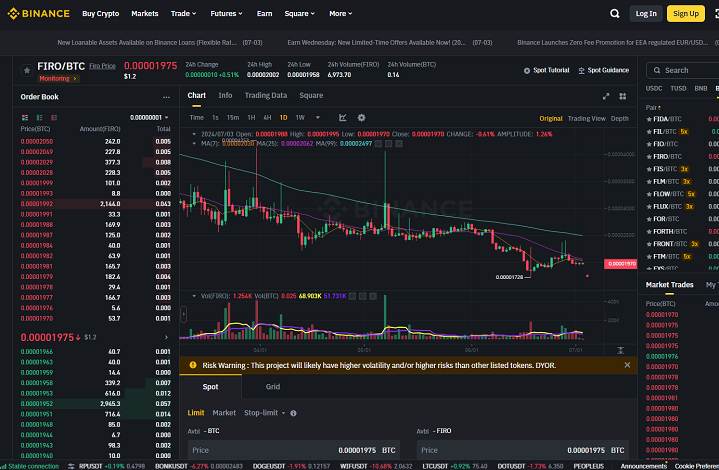719x470 pixels.
Task: Click the chart scale reset icon
Action: click(x=620, y=350)
